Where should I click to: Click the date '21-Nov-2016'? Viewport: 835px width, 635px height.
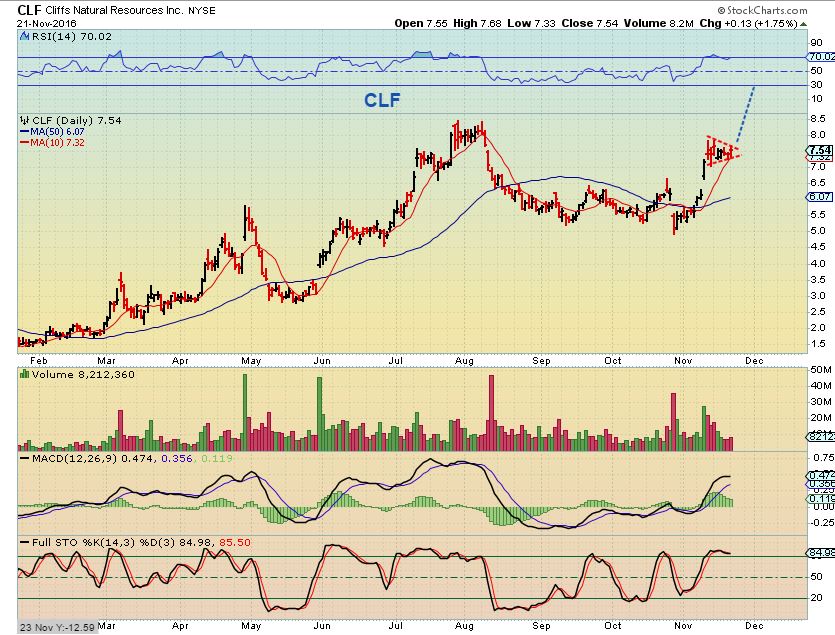tap(46, 23)
